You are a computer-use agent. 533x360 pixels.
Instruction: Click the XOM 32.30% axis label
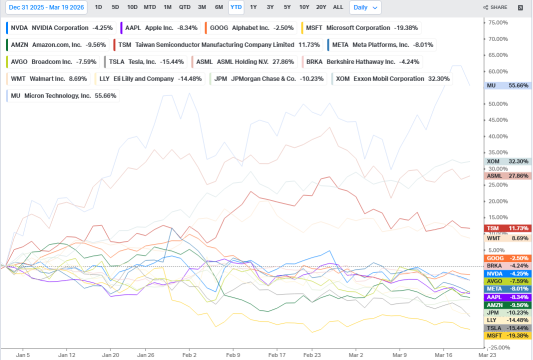pyautogui.click(x=507, y=161)
